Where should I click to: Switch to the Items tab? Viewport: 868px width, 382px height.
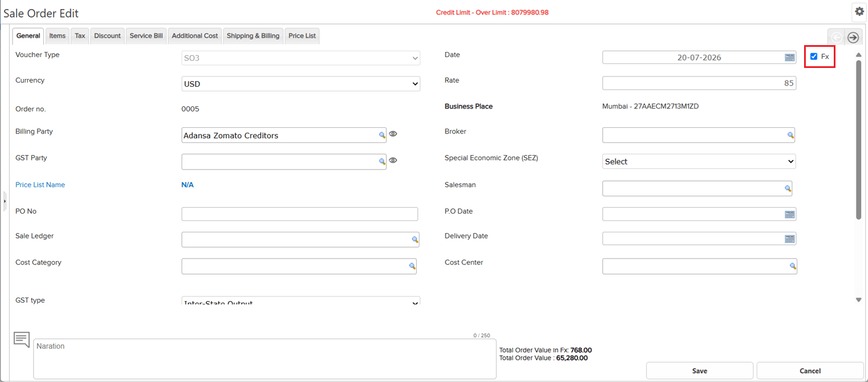point(58,36)
